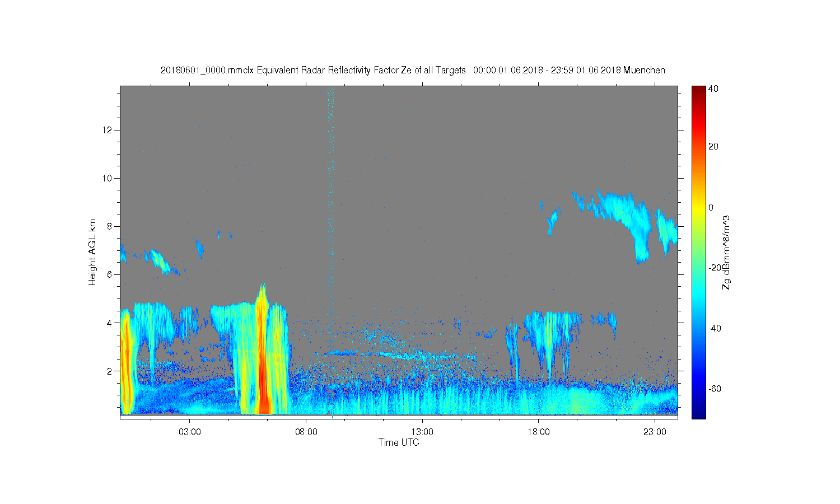Click the '18:00' time tick label
Screen dimensions: 840x504
(x=539, y=432)
